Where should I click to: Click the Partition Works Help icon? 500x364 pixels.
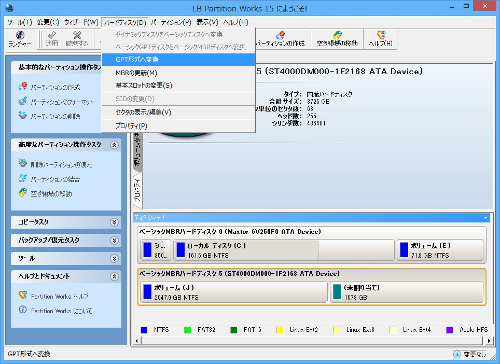23,295
